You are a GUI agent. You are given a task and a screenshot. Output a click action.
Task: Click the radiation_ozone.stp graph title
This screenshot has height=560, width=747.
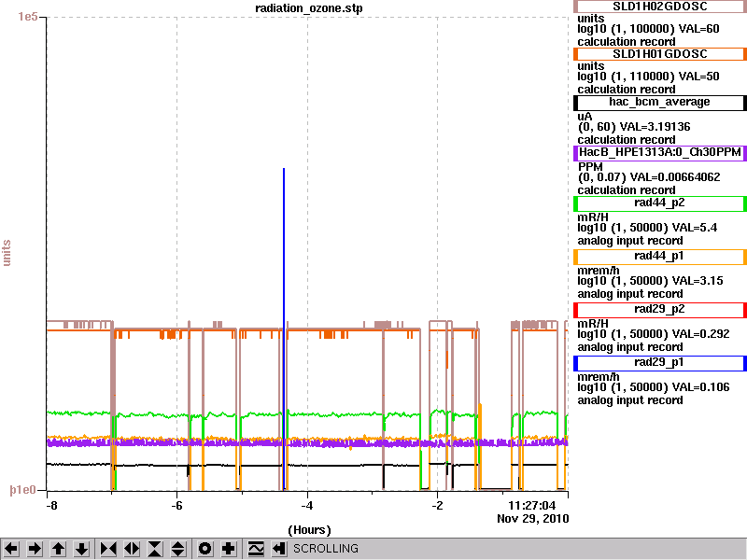pos(309,8)
